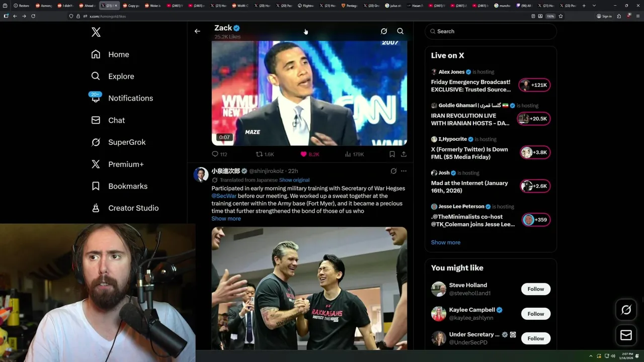Click the back arrow beside Zack

pos(197,31)
